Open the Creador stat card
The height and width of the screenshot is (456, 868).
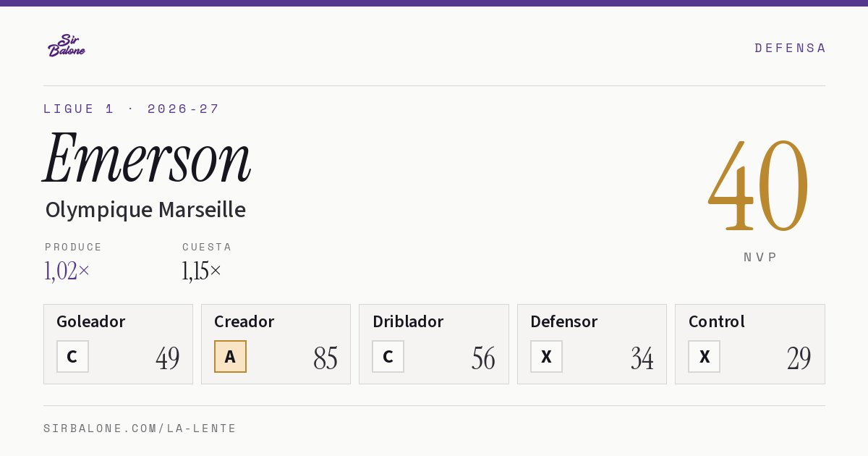click(276, 344)
